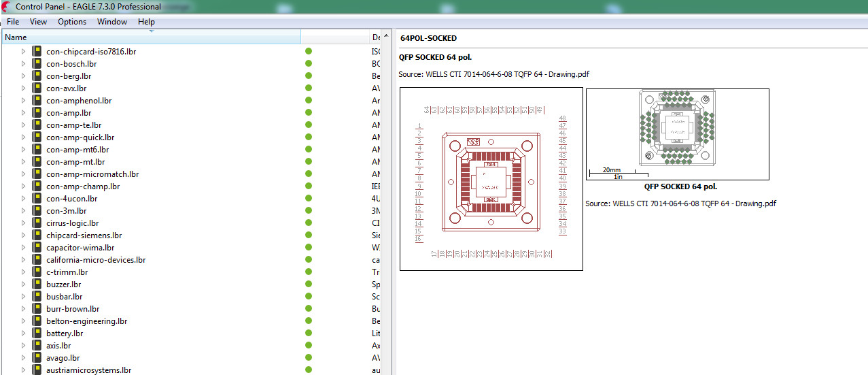868x375 pixels.
Task: Click the battery.lbr library icon
Action: point(37,333)
